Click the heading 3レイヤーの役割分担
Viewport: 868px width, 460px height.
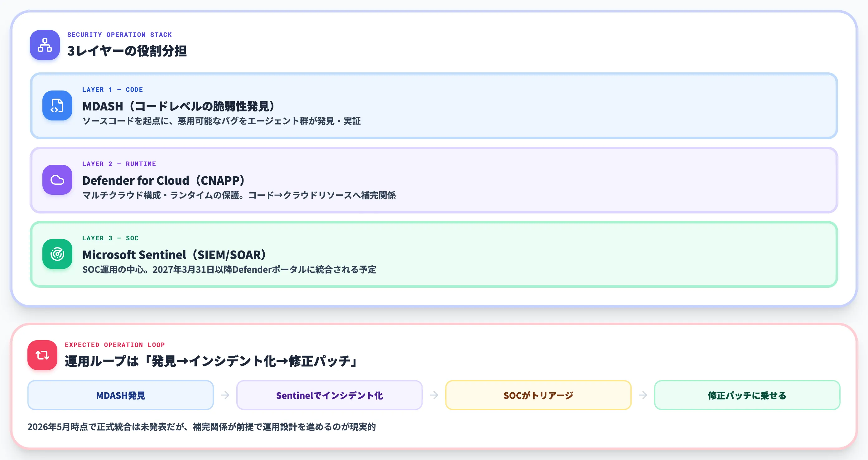click(127, 51)
